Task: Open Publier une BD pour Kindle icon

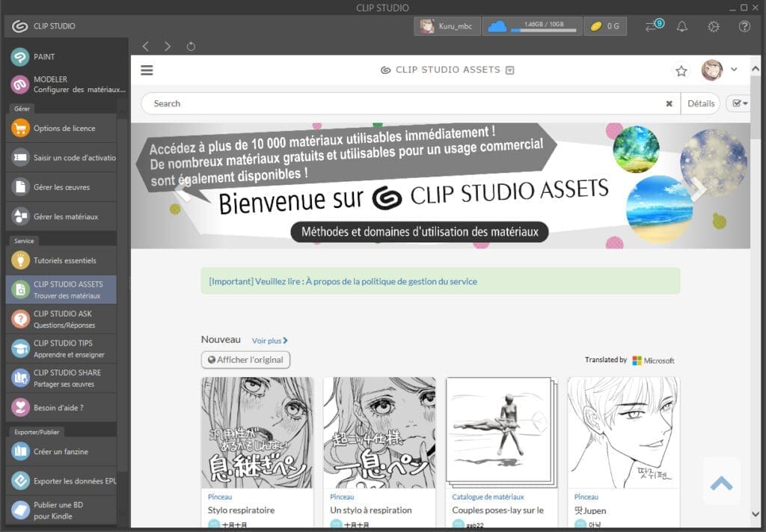Action: (x=20, y=510)
